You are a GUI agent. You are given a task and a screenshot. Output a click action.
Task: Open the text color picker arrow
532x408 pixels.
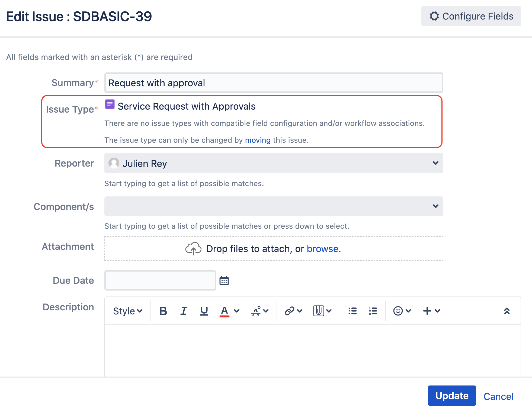[237, 311]
